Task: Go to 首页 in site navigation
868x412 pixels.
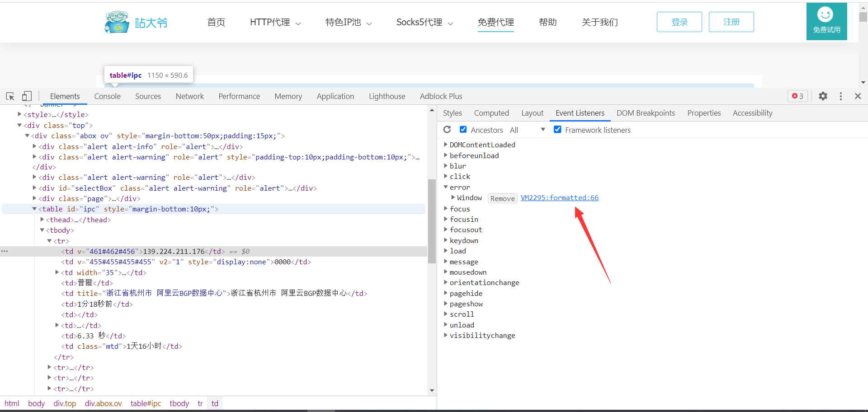Action: tap(216, 22)
